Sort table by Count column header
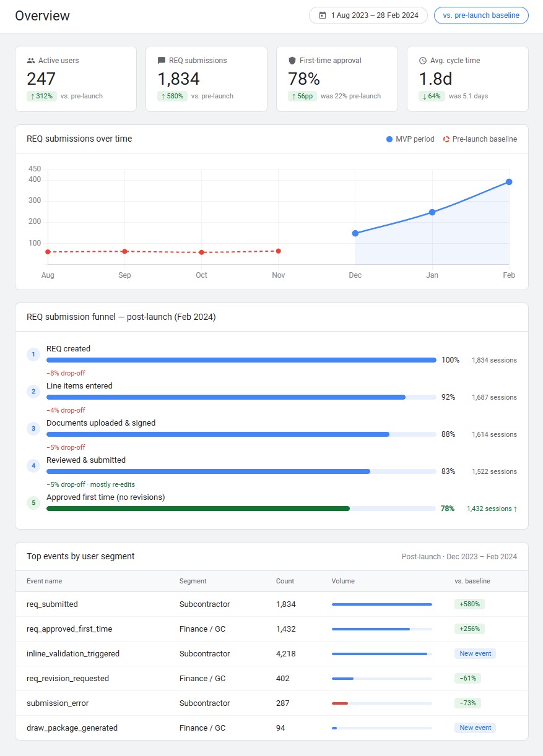The height and width of the screenshot is (756, 543). [285, 582]
